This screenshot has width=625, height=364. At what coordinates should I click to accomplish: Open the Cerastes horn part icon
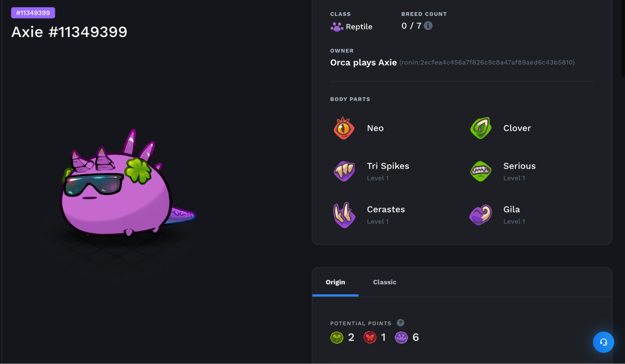[x=344, y=215]
